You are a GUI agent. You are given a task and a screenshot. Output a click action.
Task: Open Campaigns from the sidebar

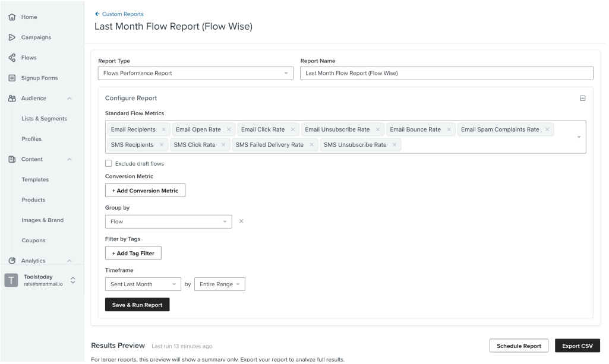36,37
